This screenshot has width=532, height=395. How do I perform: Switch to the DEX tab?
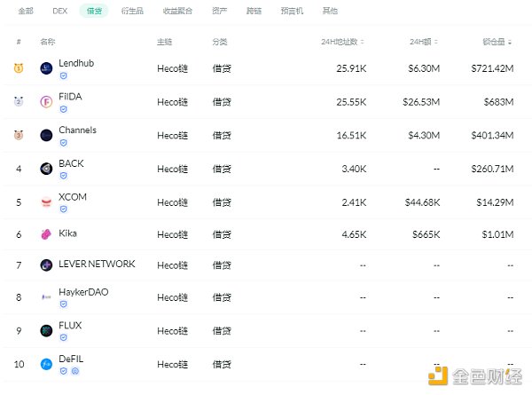point(60,11)
